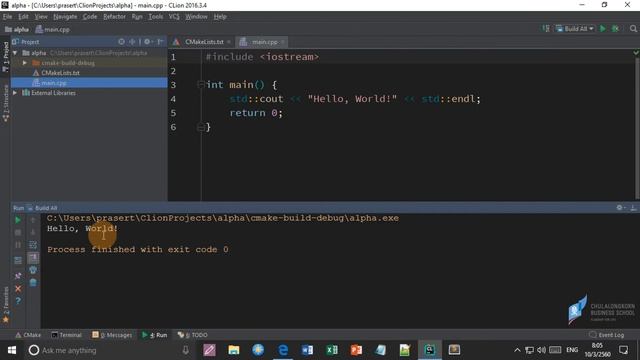Screen dimensions: 640x360
Task: Click main.cpp breadcrumb in navigation bar
Action: point(52,29)
